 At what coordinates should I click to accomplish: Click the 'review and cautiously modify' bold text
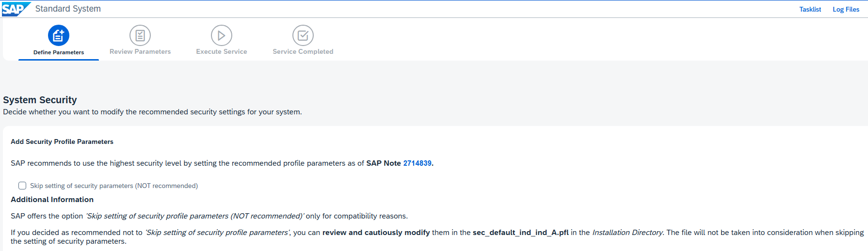(376, 233)
